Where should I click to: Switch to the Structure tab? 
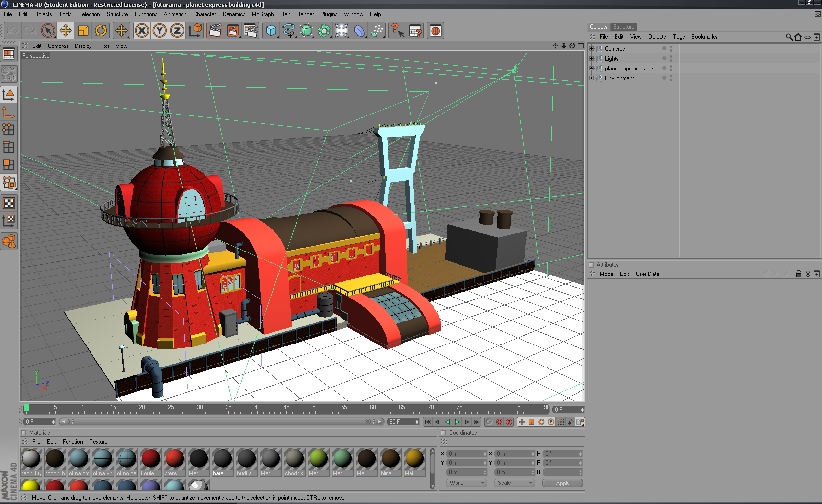coord(623,27)
